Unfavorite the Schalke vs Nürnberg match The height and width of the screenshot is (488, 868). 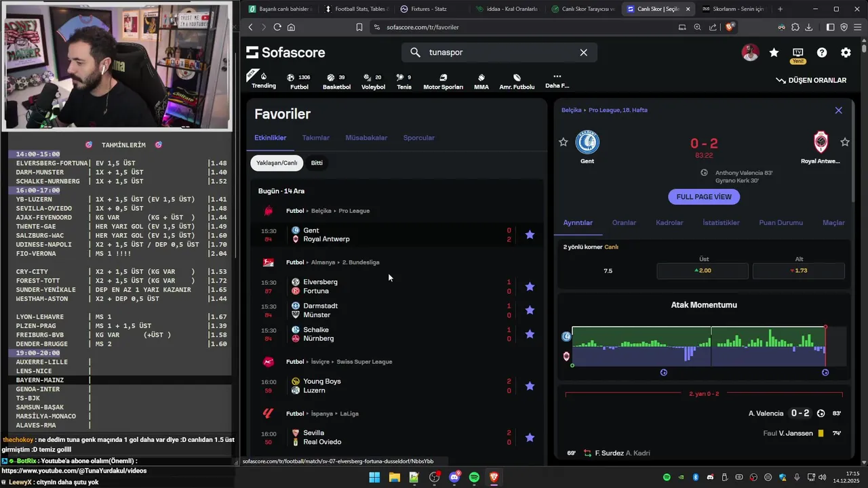click(x=530, y=334)
